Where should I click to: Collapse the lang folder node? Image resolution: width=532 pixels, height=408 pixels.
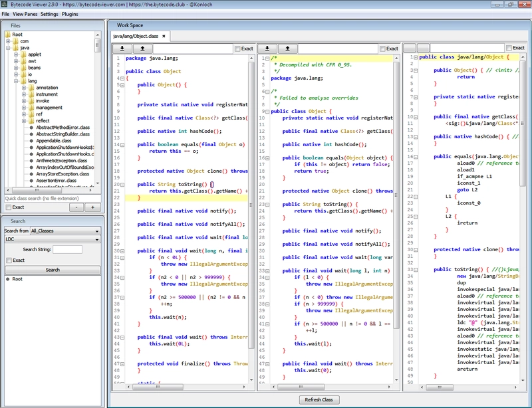tap(15, 81)
